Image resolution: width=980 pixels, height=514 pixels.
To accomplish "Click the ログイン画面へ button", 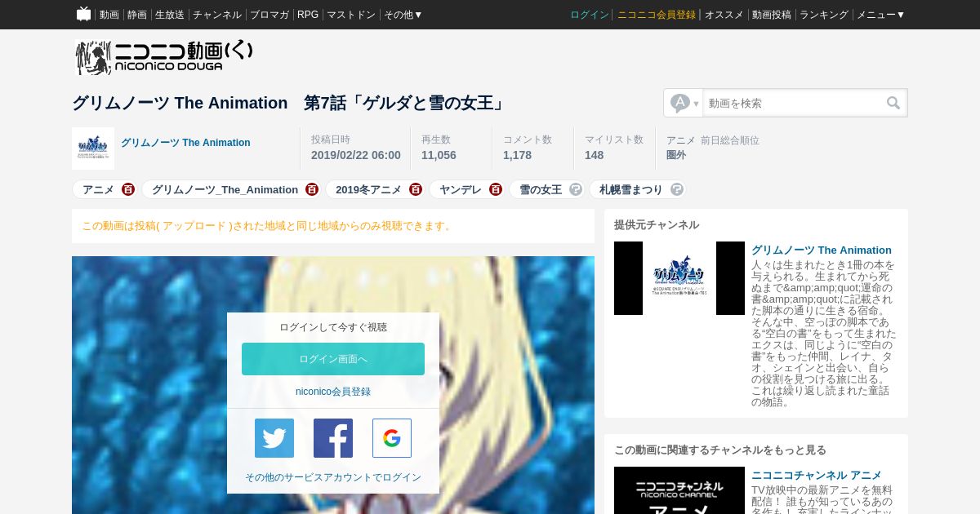I will point(333,359).
